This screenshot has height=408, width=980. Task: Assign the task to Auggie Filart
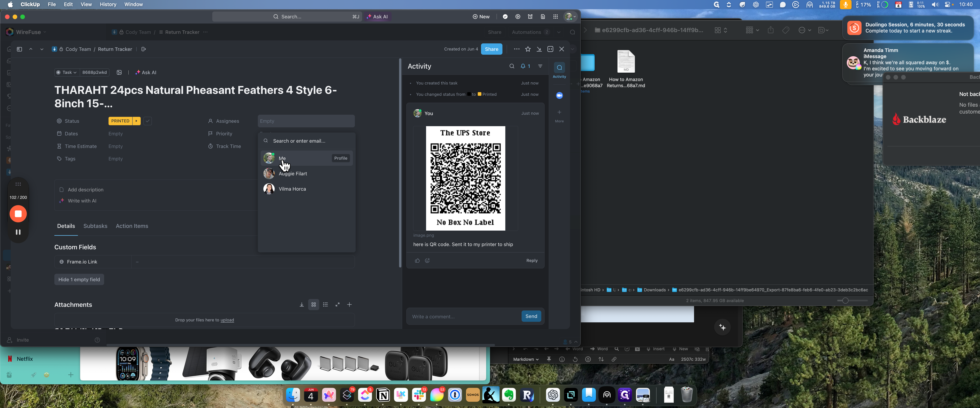coord(307,174)
